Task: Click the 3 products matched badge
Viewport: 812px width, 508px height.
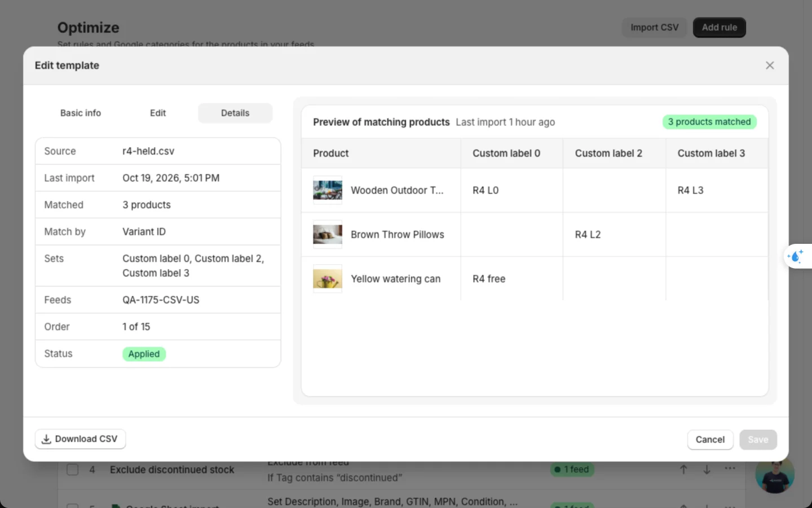Action: pyautogui.click(x=709, y=122)
